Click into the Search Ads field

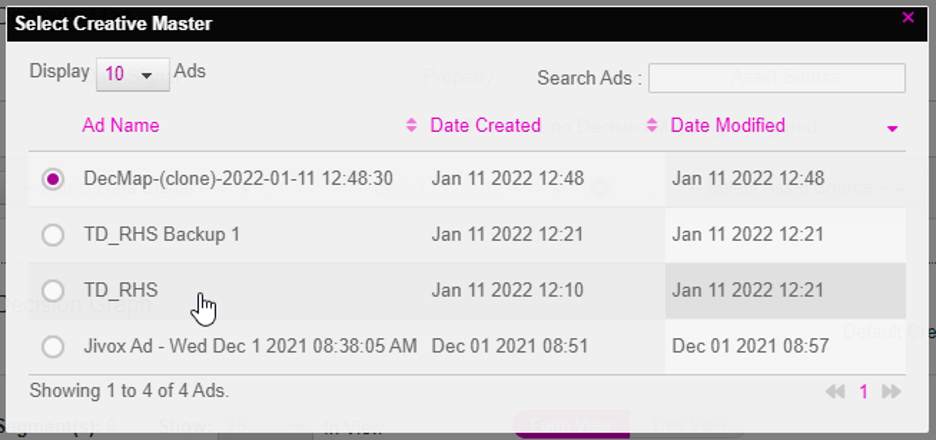tap(777, 78)
